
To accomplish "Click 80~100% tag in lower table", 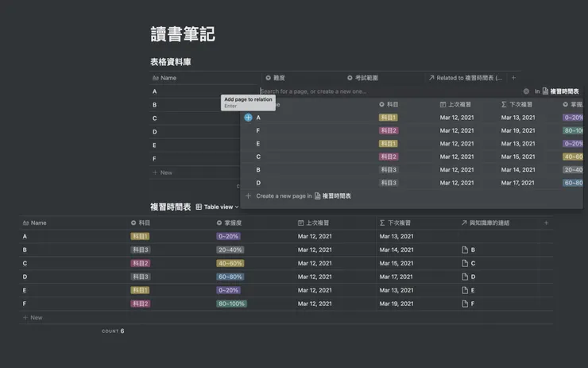I will point(231,304).
